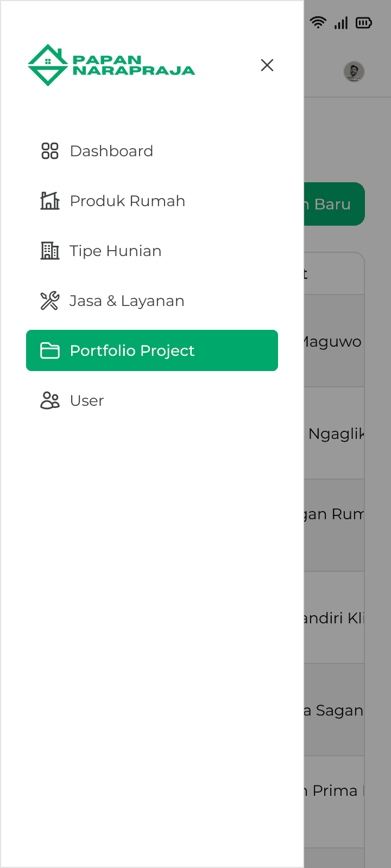Open the Dashboard menu item
This screenshot has width=391, height=868.
(x=111, y=151)
